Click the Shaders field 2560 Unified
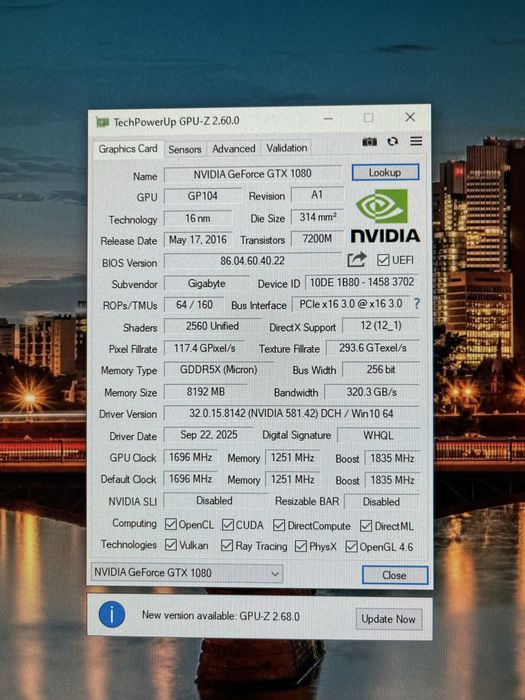Screen dimensions: 525x700 click(212, 326)
